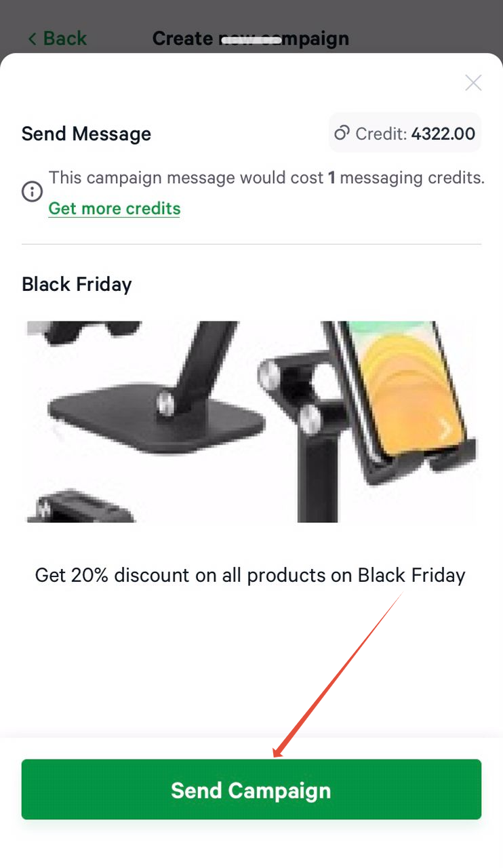The height and width of the screenshot is (868, 503).
Task: Click the messaging credits cost notice
Action: [x=267, y=178]
